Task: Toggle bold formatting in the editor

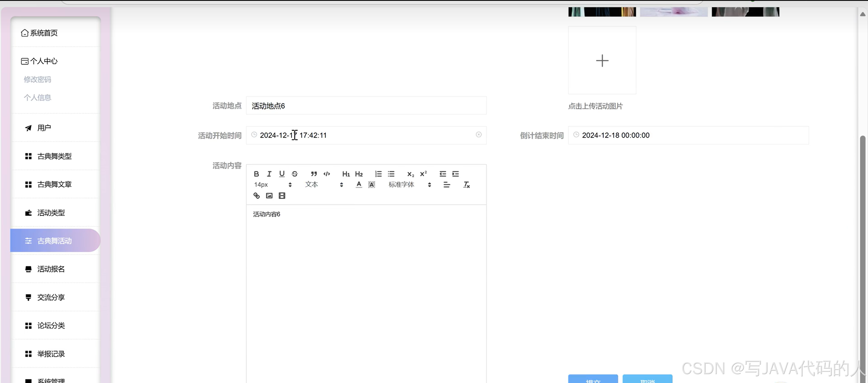Action: (x=256, y=174)
